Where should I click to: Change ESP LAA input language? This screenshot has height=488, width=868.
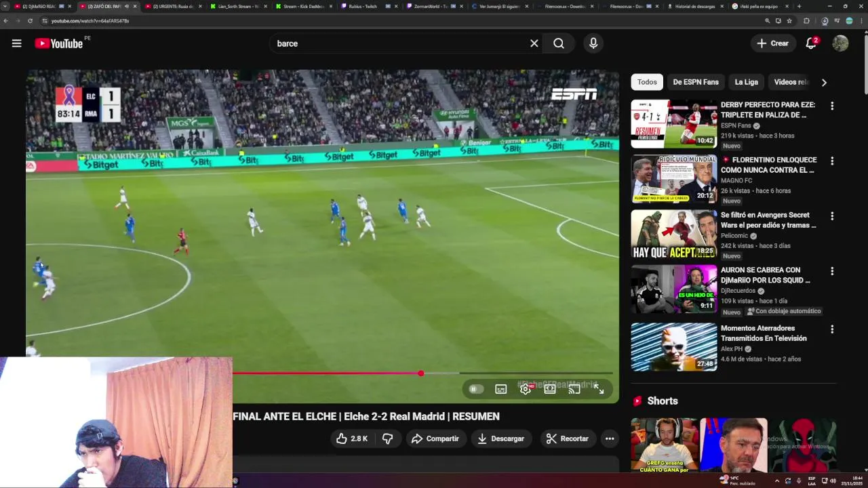(812, 481)
